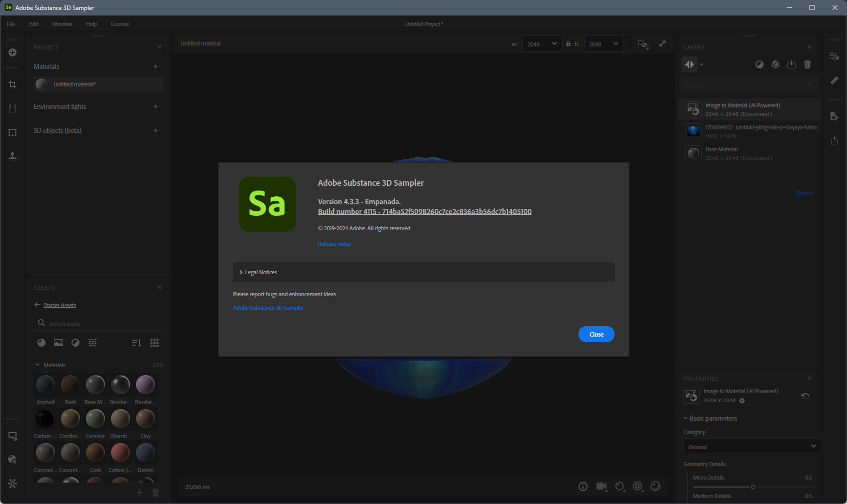Reset Image to Material properties with the undo arrow
The width and height of the screenshot is (847, 504).
click(x=805, y=396)
